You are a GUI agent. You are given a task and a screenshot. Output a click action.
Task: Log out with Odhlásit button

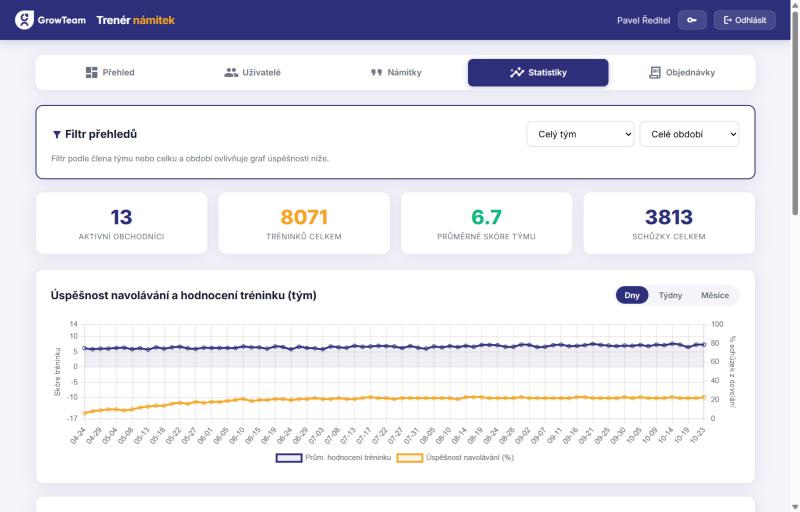744,20
